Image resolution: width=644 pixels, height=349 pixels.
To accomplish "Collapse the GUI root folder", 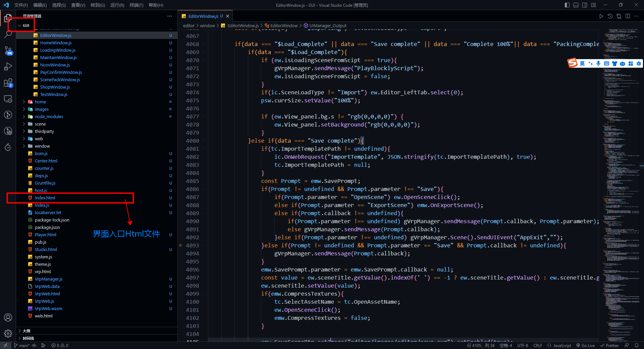I will tap(19, 26).
